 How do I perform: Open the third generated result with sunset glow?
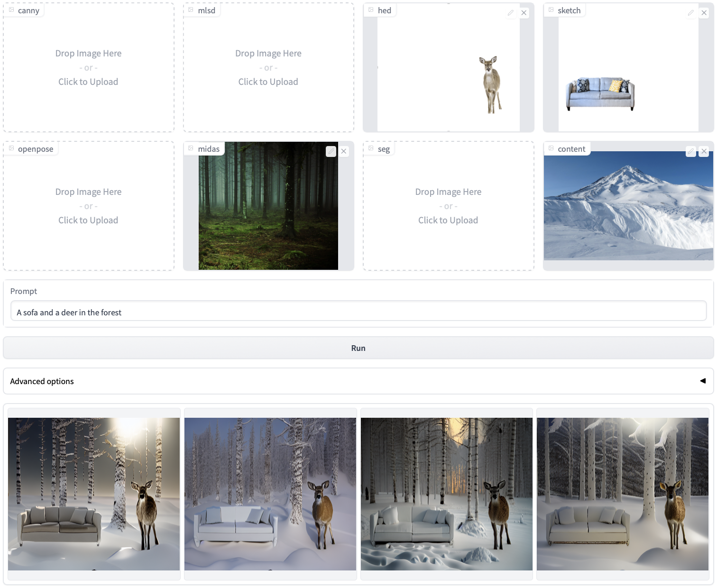pos(447,494)
